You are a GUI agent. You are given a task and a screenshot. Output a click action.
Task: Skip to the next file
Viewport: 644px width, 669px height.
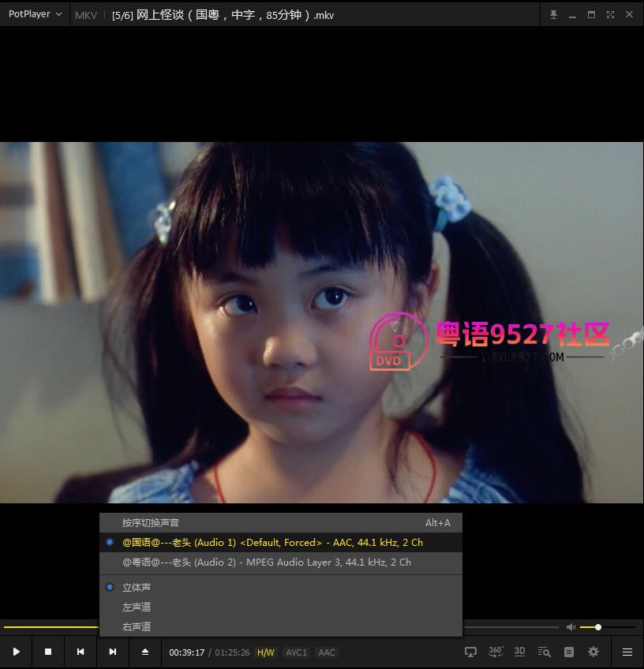click(x=113, y=652)
